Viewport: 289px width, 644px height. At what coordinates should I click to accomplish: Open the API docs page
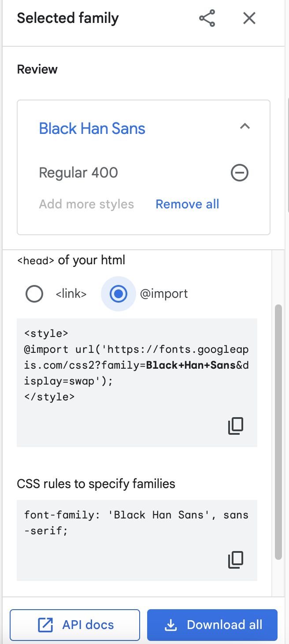click(x=75, y=625)
